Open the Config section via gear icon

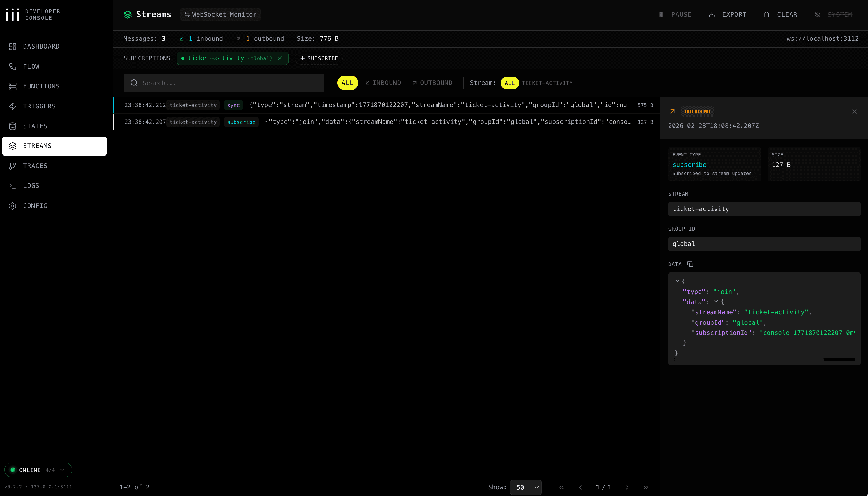[x=12, y=206]
